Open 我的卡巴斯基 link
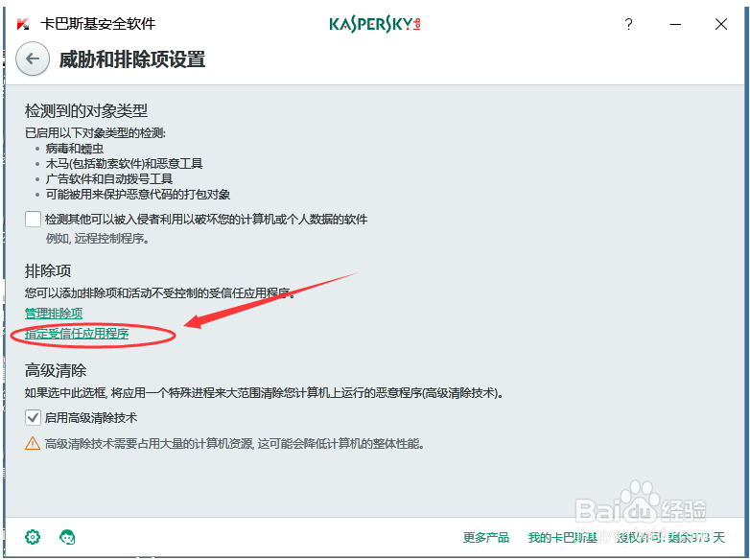Screen dimensions: 750x560 (562, 538)
